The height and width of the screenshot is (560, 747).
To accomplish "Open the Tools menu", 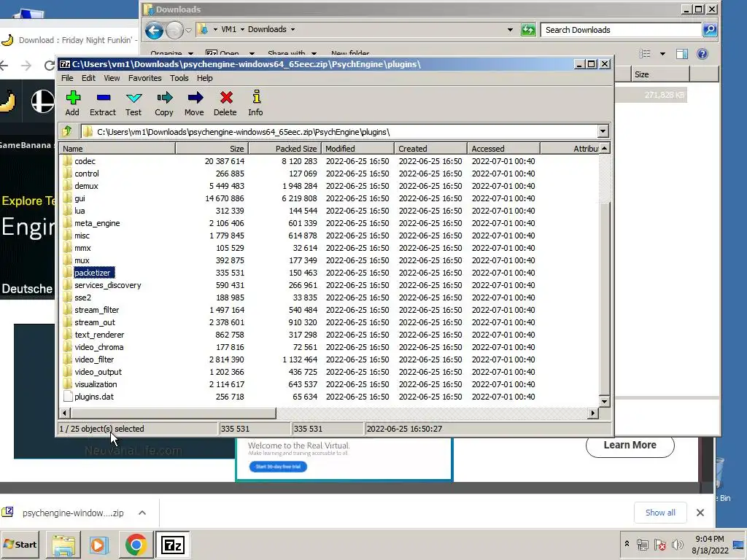I will (179, 78).
